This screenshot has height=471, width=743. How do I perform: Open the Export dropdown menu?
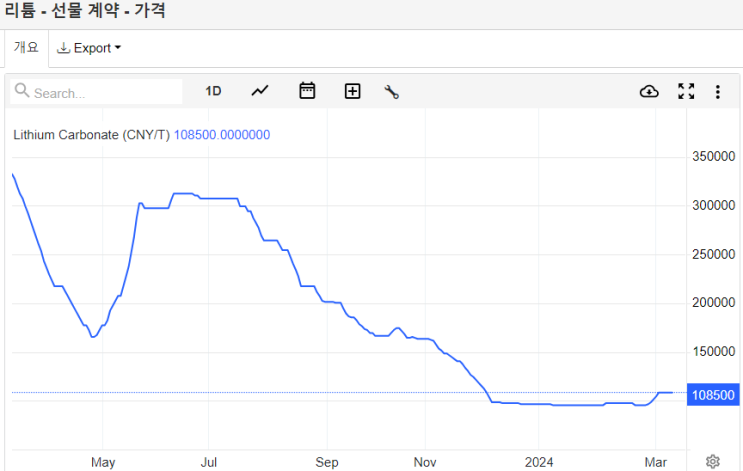pos(89,48)
